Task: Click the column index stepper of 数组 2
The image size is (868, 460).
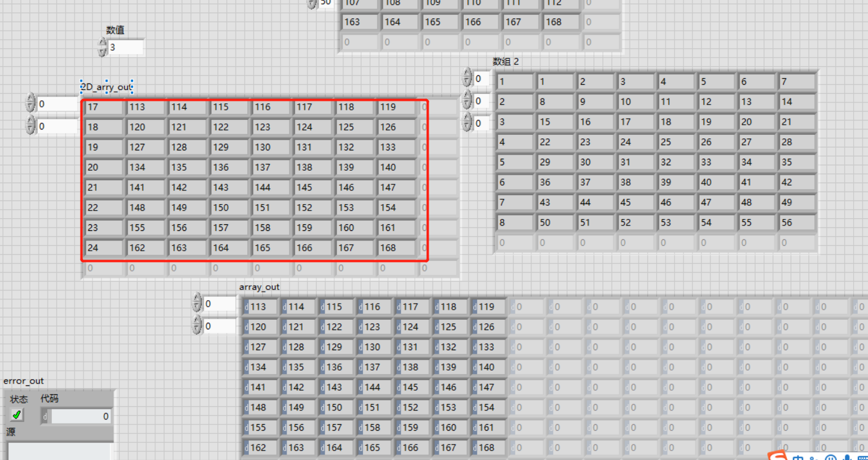Action: 467,123
